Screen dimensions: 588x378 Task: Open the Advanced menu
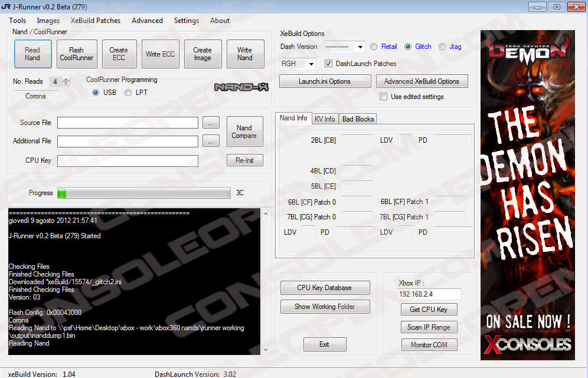(x=147, y=21)
